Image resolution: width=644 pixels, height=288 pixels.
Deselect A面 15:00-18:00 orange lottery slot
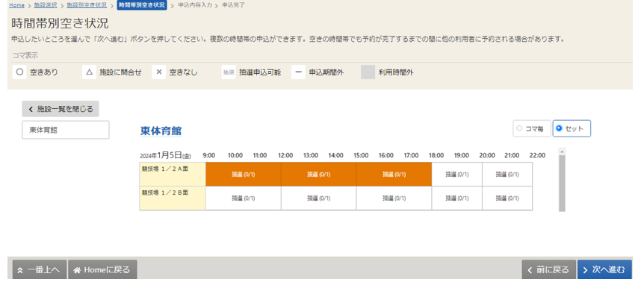pyautogui.click(x=394, y=175)
